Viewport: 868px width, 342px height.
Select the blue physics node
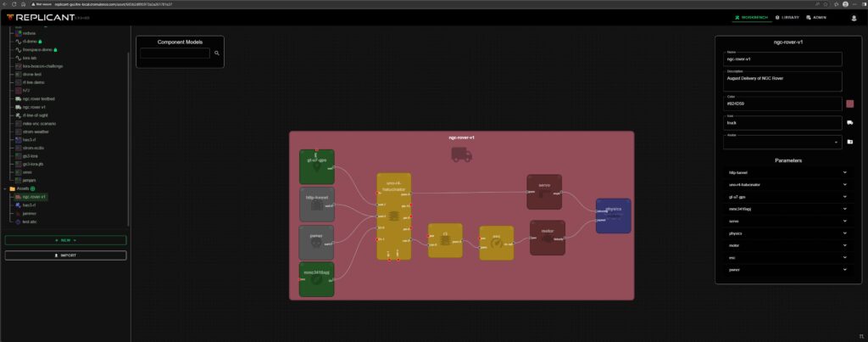[x=613, y=215]
